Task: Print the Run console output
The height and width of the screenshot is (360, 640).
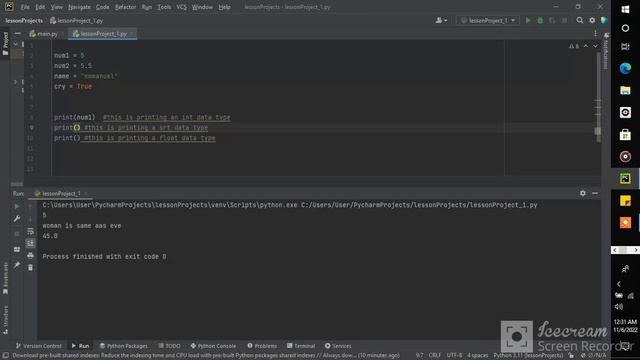Action: point(30,256)
